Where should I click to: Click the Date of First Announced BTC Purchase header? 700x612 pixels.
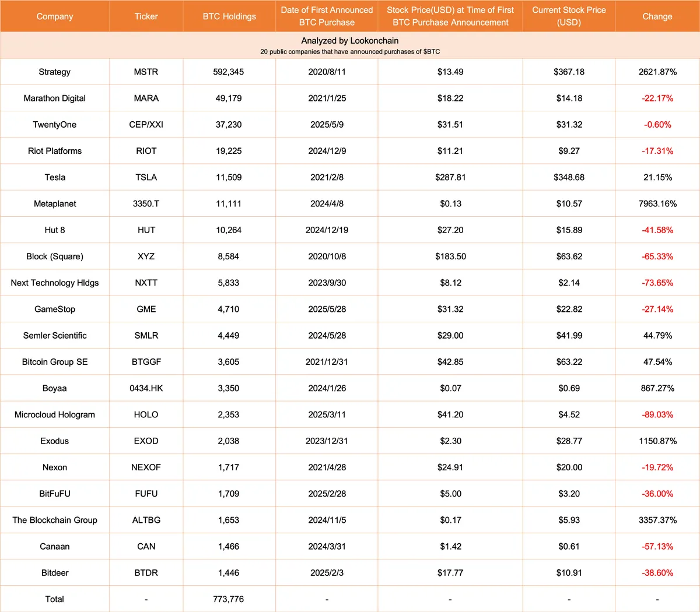327,16
